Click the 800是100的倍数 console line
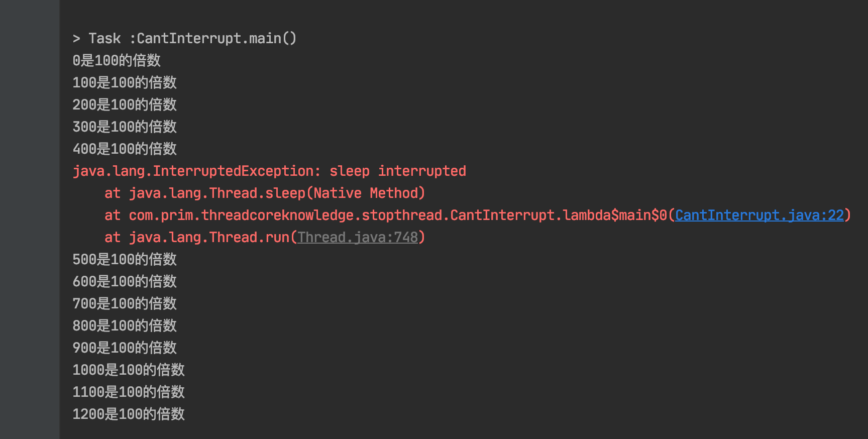The image size is (868, 439). coord(125,326)
